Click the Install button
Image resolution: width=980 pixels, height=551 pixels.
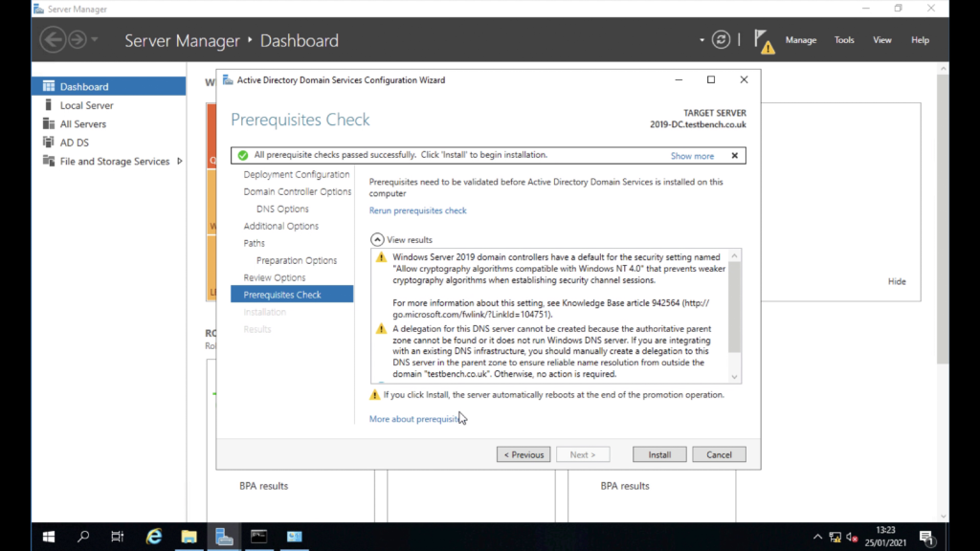click(x=659, y=454)
